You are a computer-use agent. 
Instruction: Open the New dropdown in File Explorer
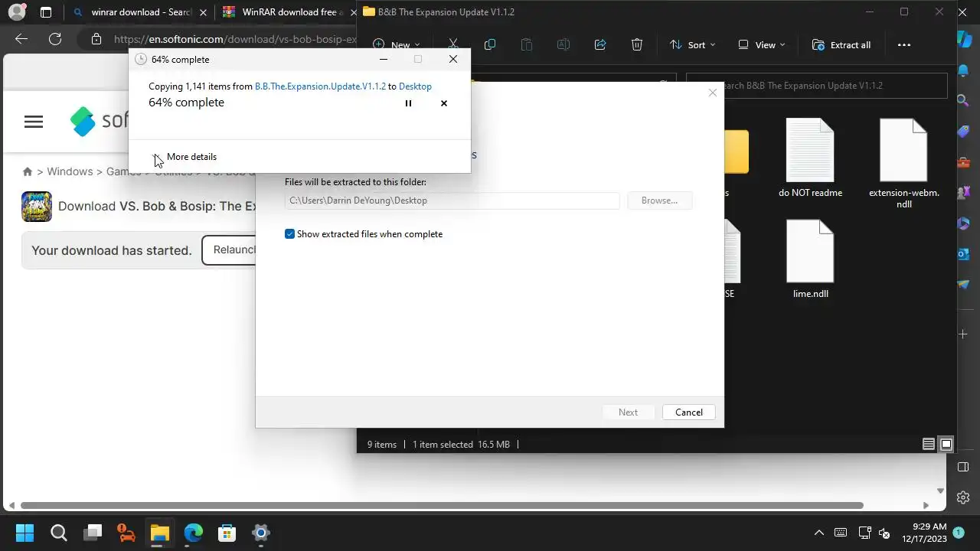pyautogui.click(x=396, y=45)
